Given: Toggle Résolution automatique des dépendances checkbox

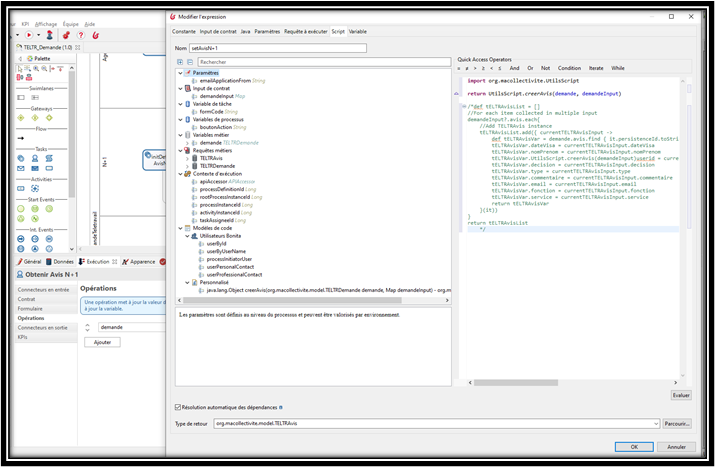Looking at the screenshot, I should [x=178, y=407].
